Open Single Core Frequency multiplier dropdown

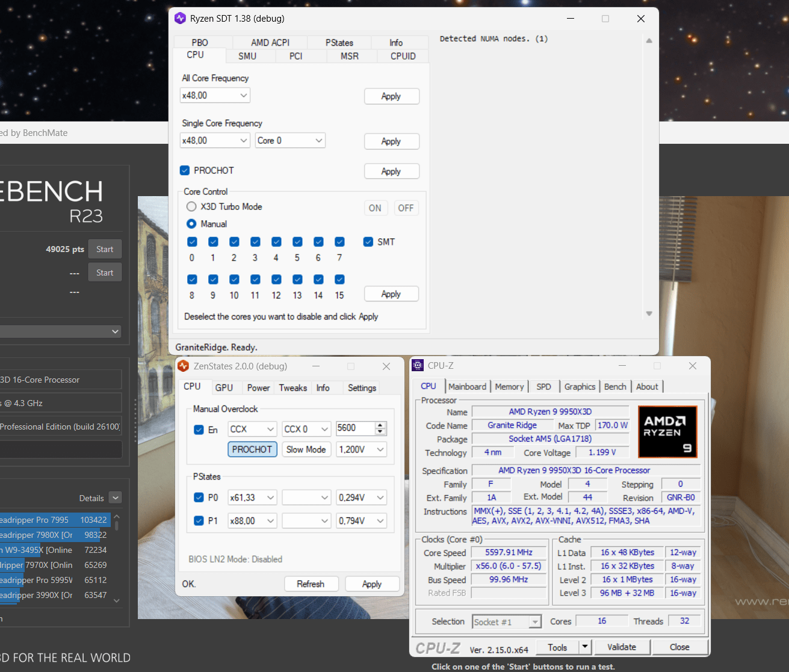[x=215, y=140]
